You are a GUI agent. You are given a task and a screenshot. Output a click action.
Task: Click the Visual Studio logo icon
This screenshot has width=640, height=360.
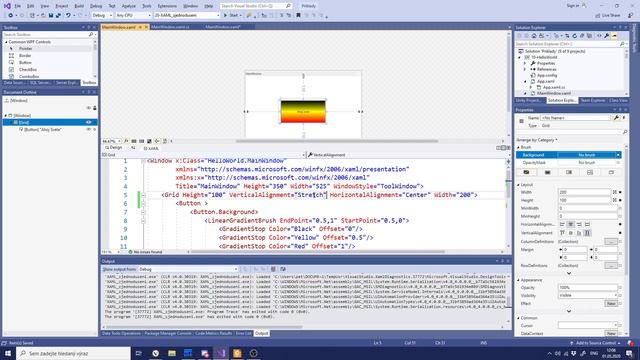click(7, 6)
